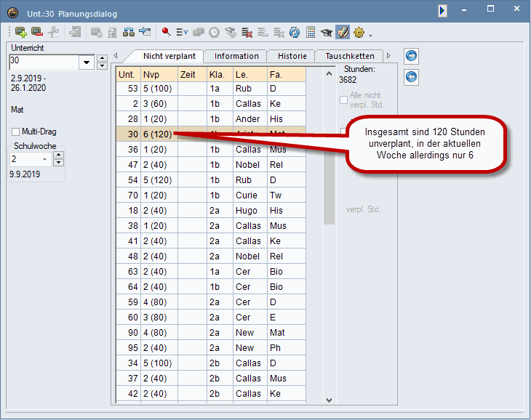
Task: Increase the Schulwoche with up arrow
Action: [59, 155]
